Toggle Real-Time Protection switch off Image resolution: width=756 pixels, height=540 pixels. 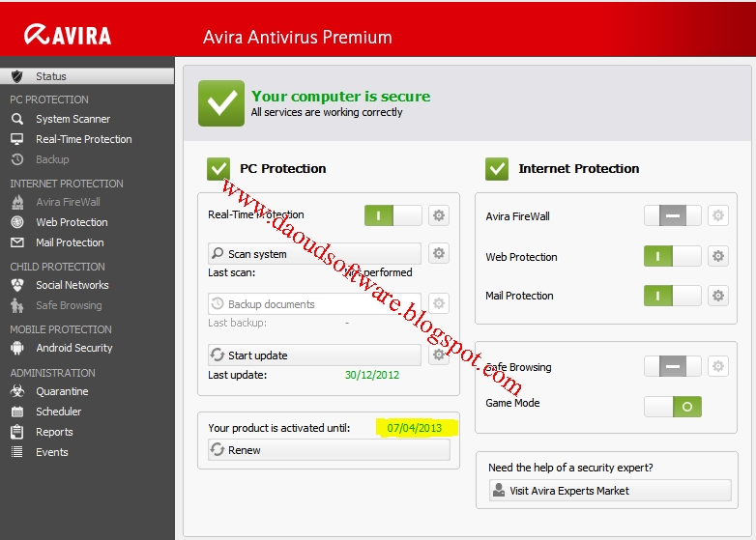coord(393,215)
